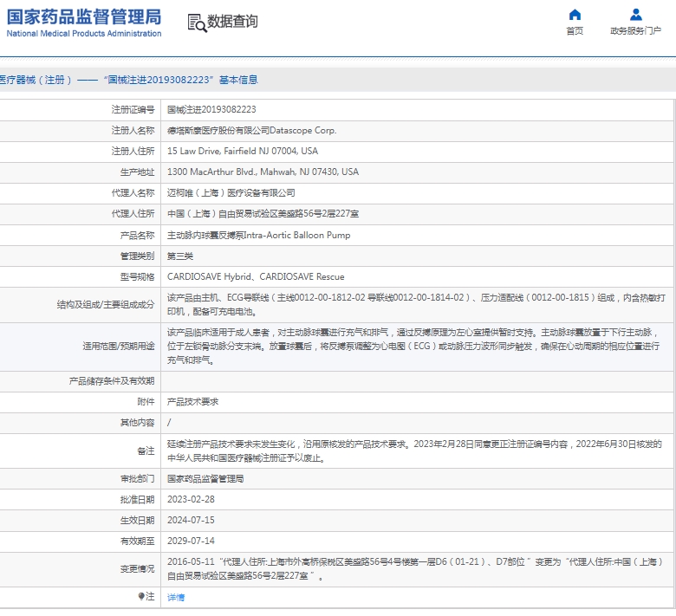Click the 首页 home icon
This screenshot has width=676, height=616.
pyautogui.click(x=575, y=15)
